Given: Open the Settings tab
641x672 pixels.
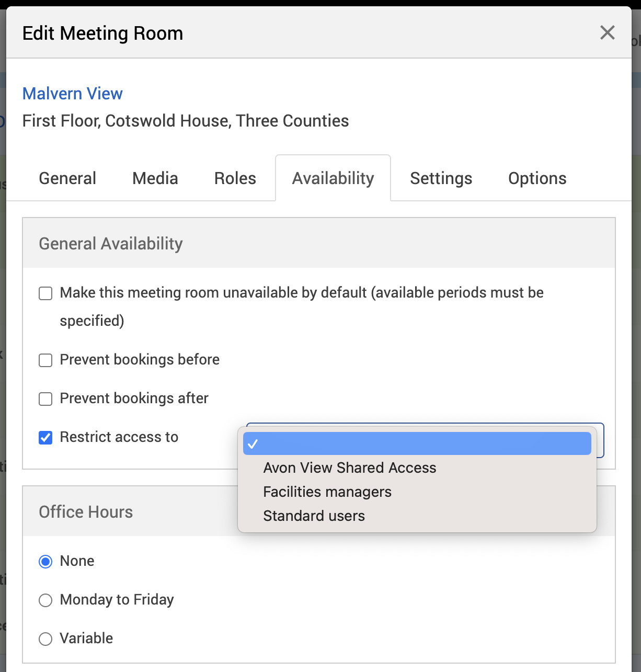Looking at the screenshot, I should (441, 178).
